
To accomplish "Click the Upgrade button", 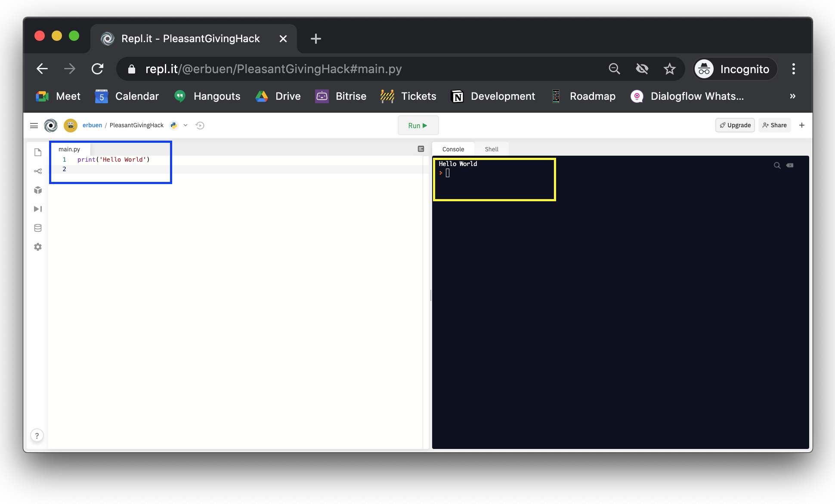I will pos(735,125).
